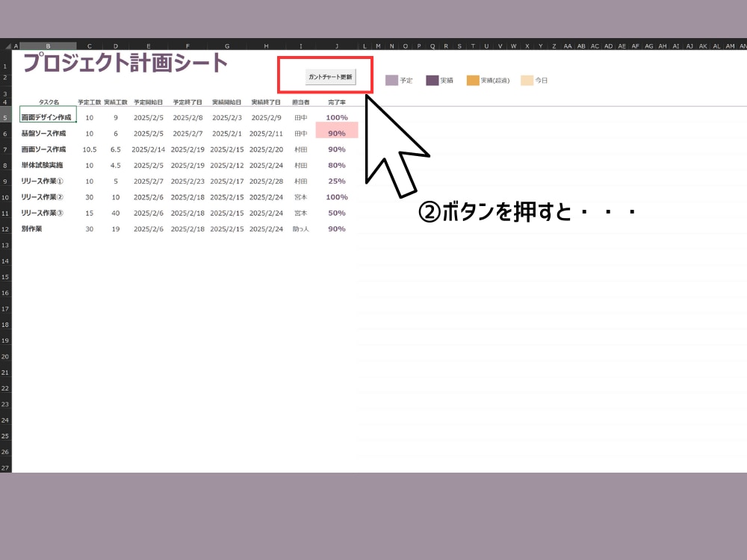
Task: Click the 実績開始日 column heading
Action: click(x=227, y=102)
